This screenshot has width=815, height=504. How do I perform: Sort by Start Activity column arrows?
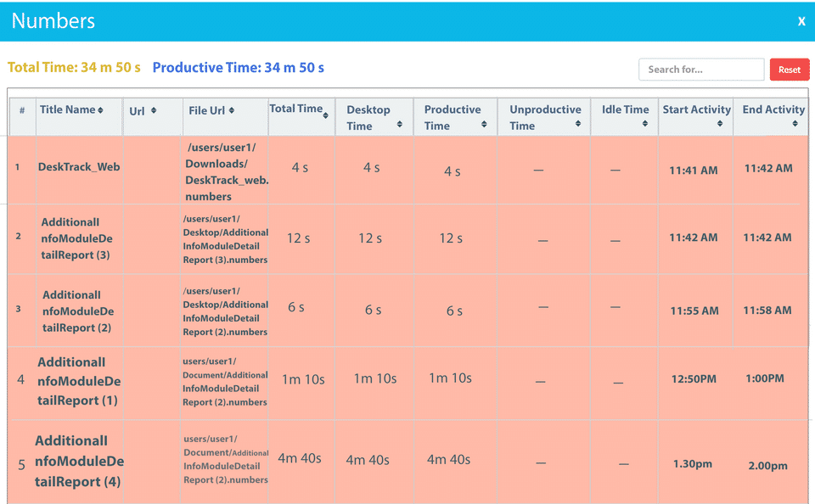(720, 124)
